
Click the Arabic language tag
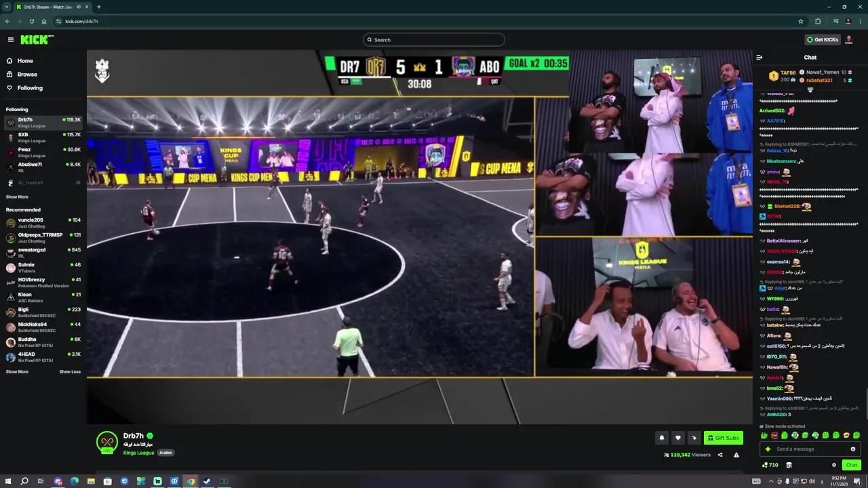pos(166,453)
